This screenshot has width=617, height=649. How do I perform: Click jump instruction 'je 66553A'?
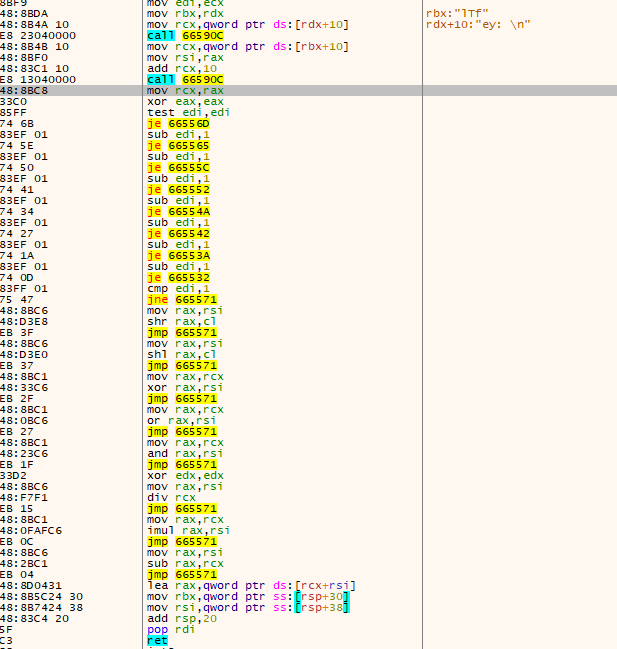coord(178,255)
